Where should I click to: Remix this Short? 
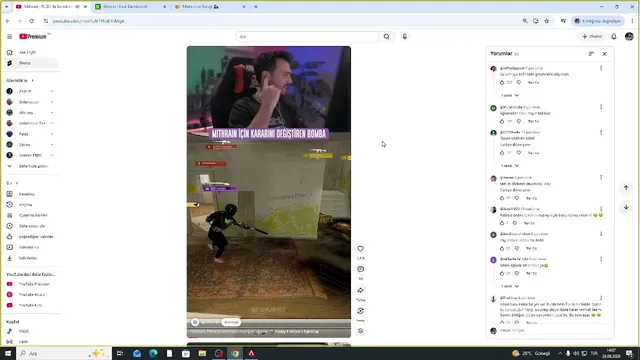360,311
